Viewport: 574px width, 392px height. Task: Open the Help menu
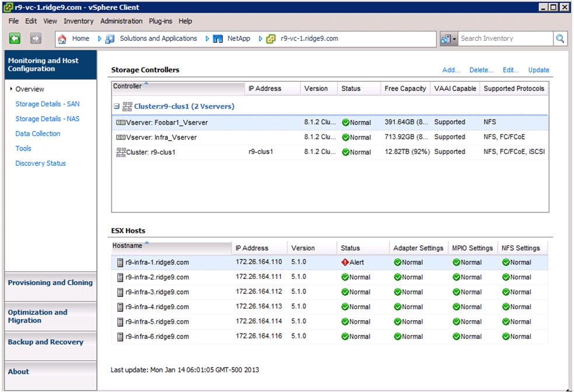point(186,21)
